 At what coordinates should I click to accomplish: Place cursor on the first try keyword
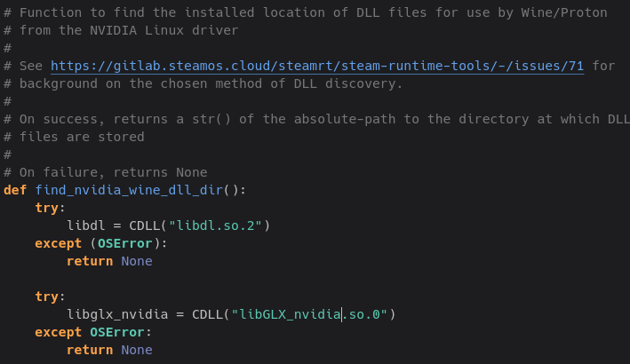(x=46, y=208)
